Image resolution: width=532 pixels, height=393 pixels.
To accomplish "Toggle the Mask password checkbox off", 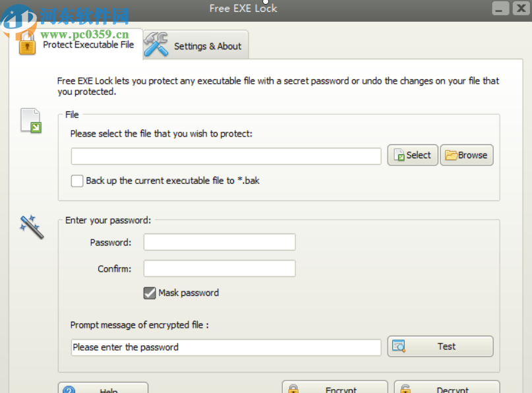I will [x=149, y=293].
